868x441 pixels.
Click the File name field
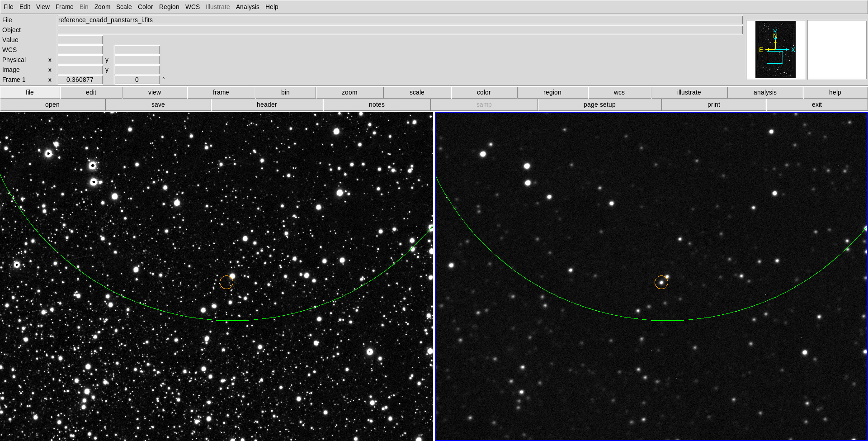400,20
